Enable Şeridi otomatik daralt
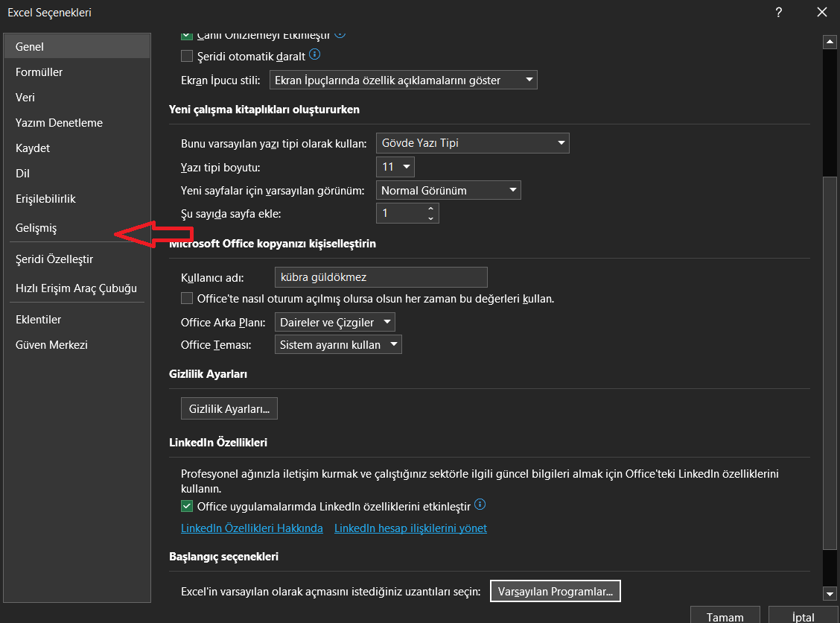This screenshot has width=840, height=623. (187, 55)
